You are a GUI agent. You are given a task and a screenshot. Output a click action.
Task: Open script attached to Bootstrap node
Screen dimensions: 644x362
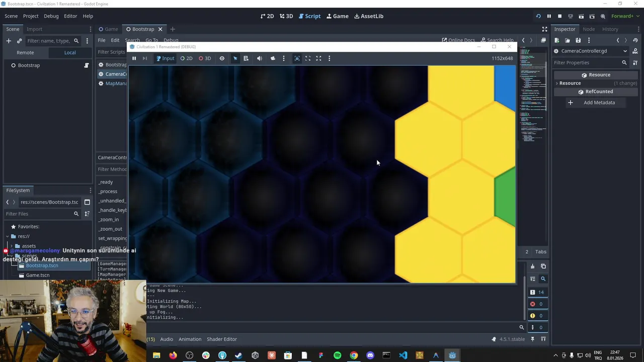click(87, 65)
